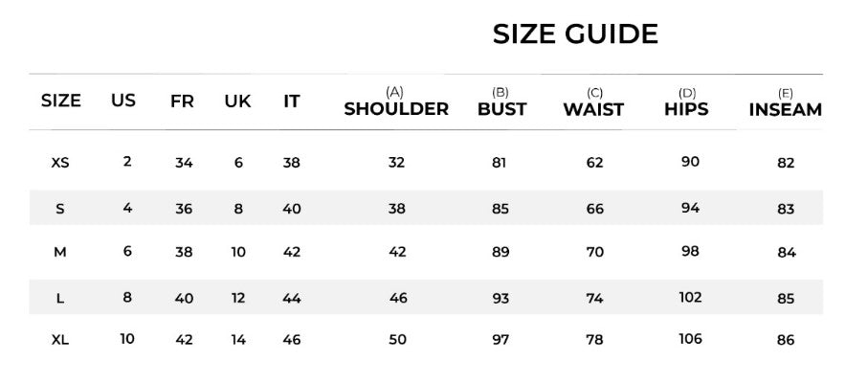
Task: Select the UK column header
Action: tap(237, 101)
